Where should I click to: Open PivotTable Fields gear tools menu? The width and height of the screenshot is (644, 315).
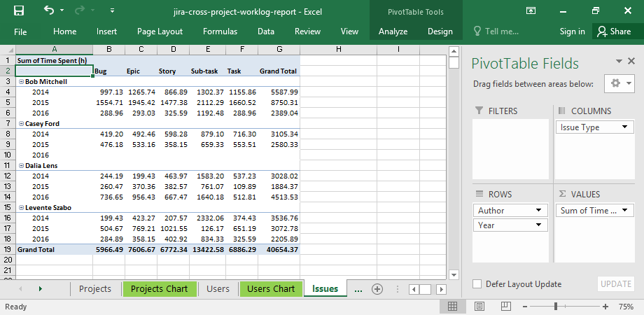619,83
